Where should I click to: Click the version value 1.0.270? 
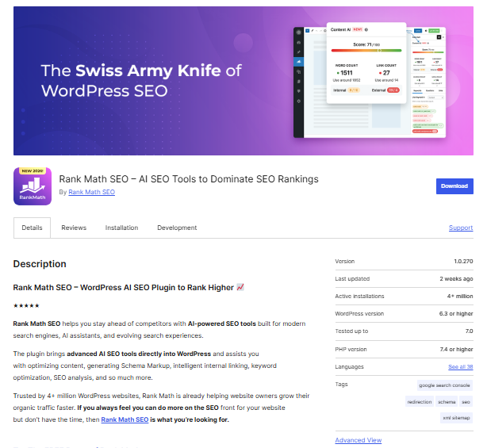coord(463,262)
